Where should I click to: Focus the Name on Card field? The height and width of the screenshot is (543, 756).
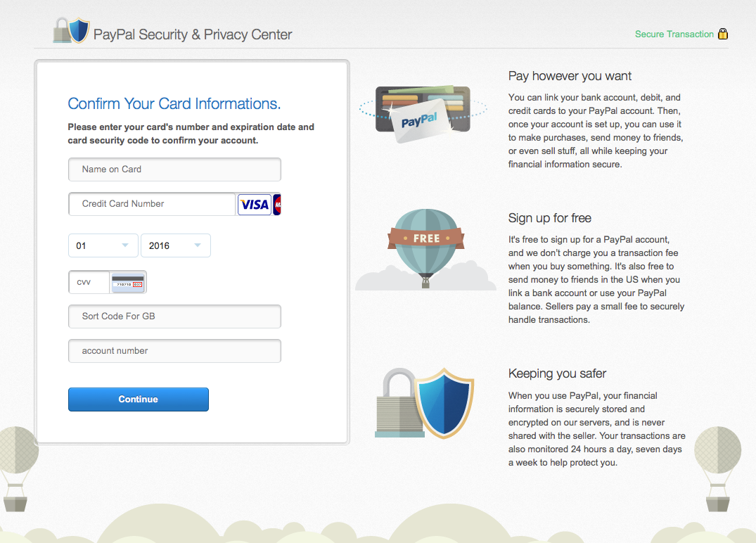click(x=174, y=170)
